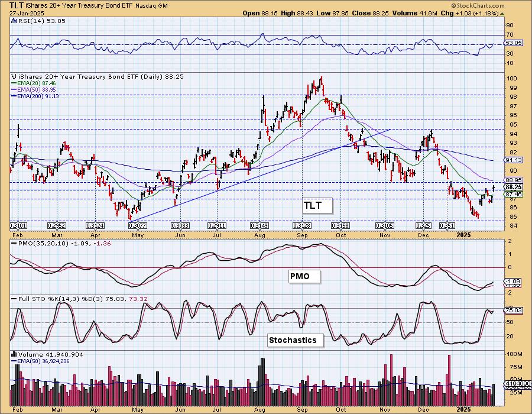
Task: Click the TLT annotation box on chart
Action: [317, 206]
